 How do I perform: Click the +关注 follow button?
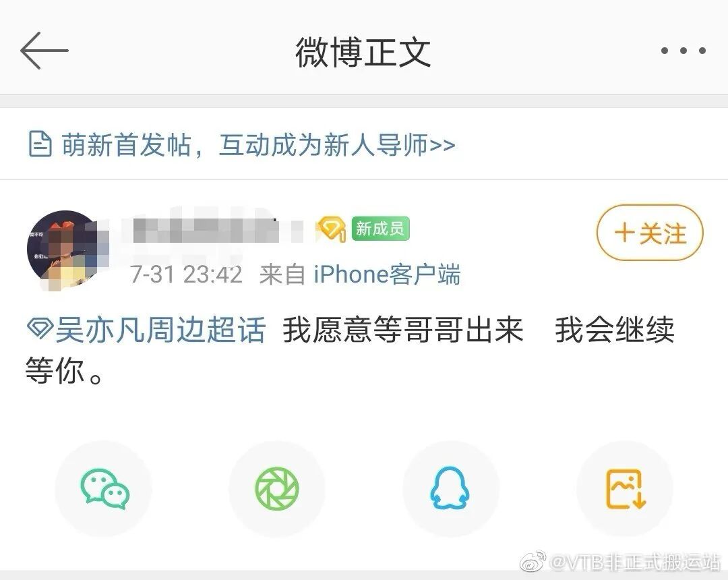(x=650, y=232)
